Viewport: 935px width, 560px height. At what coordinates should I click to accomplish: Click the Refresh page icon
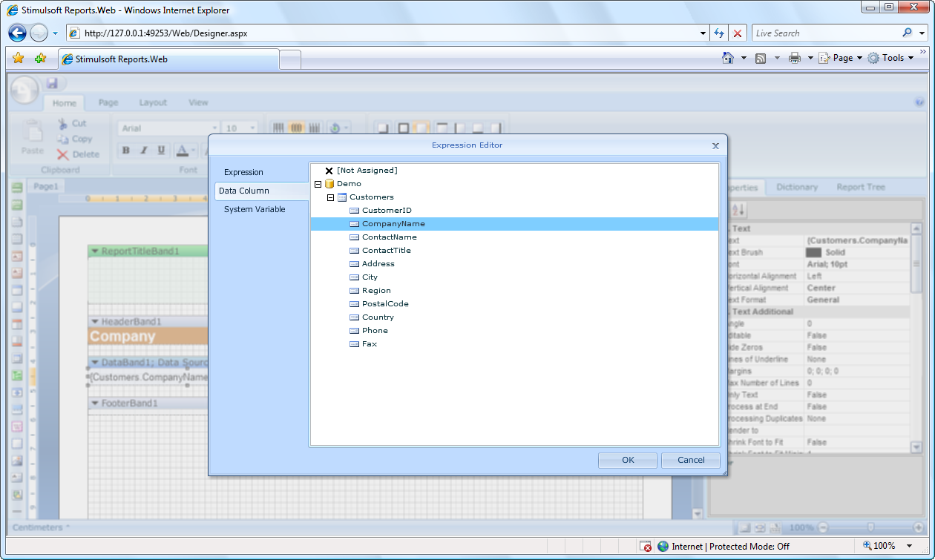(718, 33)
